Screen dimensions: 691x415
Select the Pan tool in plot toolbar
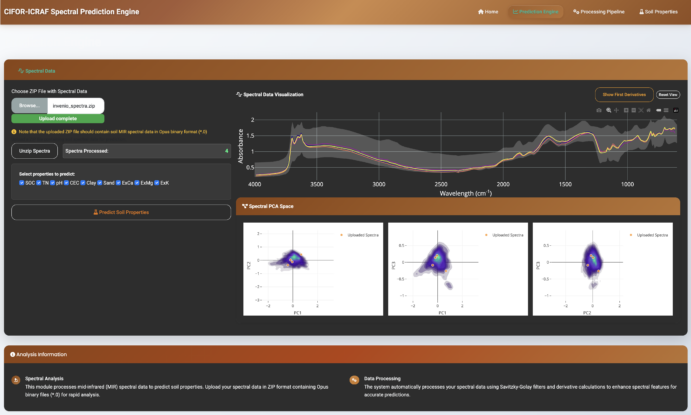617,110
